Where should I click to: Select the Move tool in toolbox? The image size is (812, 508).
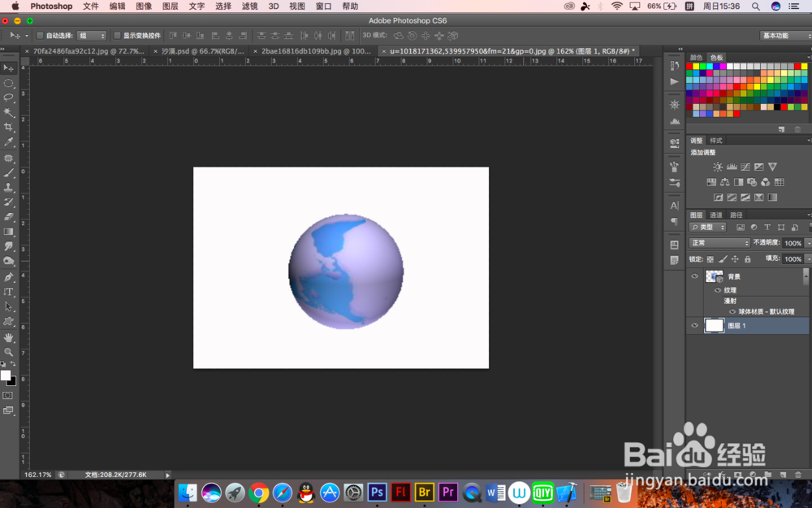pyautogui.click(x=8, y=68)
